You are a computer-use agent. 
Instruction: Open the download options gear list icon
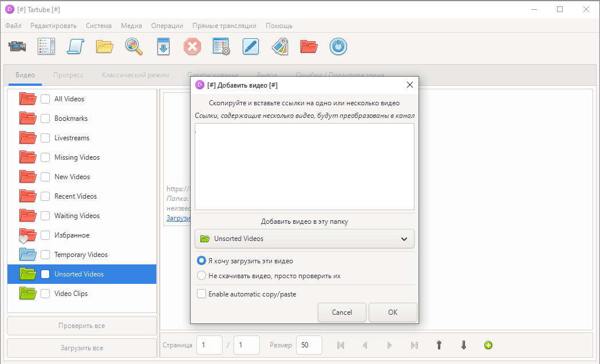(x=222, y=47)
